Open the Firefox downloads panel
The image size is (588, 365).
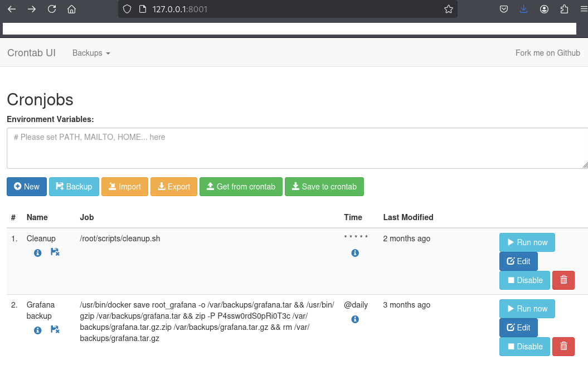(523, 9)
